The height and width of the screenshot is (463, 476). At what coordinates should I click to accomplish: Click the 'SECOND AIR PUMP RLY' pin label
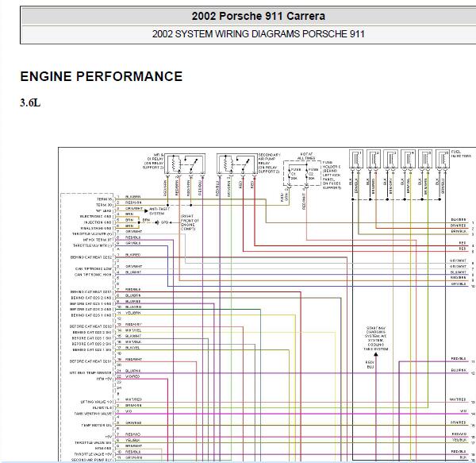click(x=92, y=460)
